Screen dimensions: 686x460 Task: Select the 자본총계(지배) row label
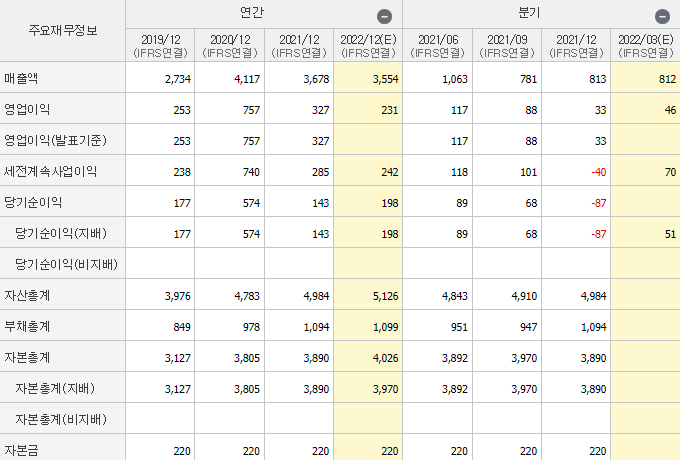tap(55, 389)
